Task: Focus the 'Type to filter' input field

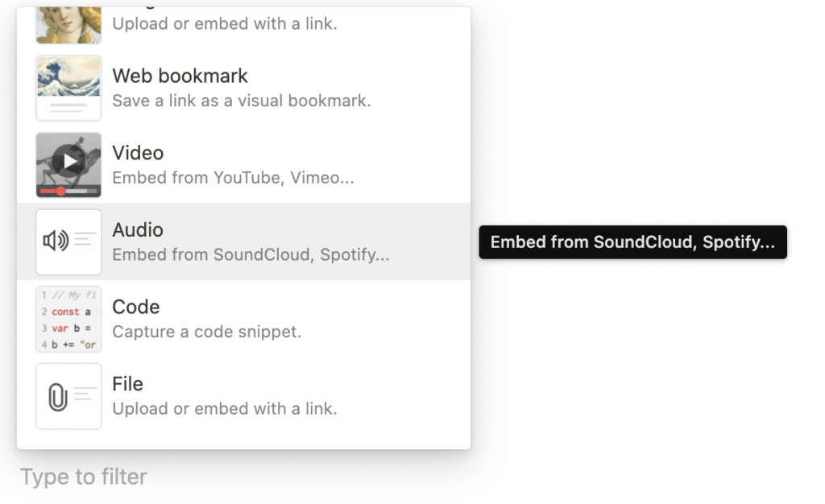Action: tap(84, 477)
